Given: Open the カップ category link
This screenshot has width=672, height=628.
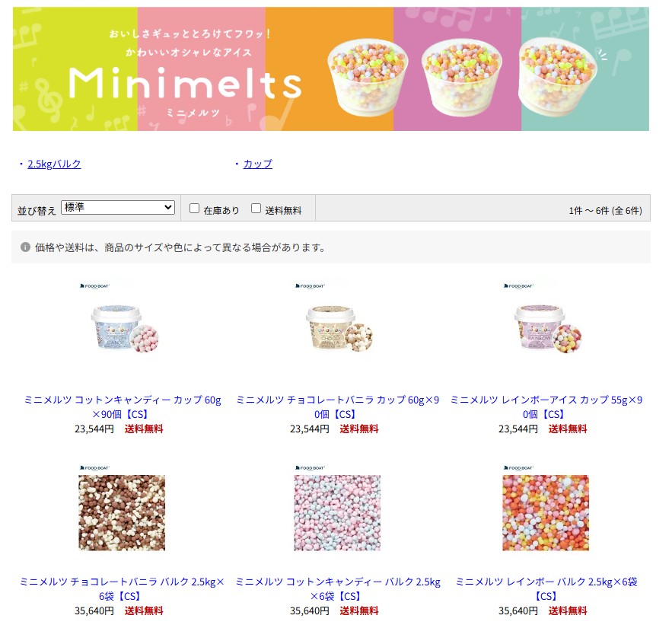Looking at the screenshot, I should click(257, 164).
